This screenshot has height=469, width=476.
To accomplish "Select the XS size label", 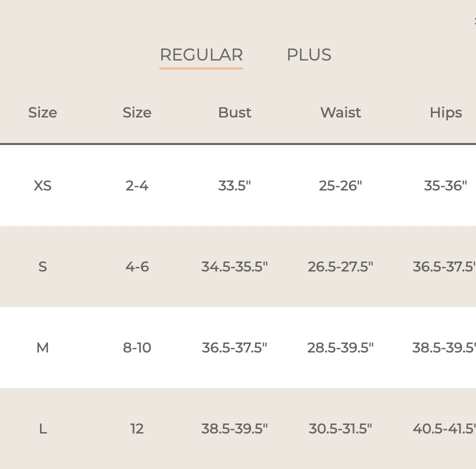I will (42, 186).
